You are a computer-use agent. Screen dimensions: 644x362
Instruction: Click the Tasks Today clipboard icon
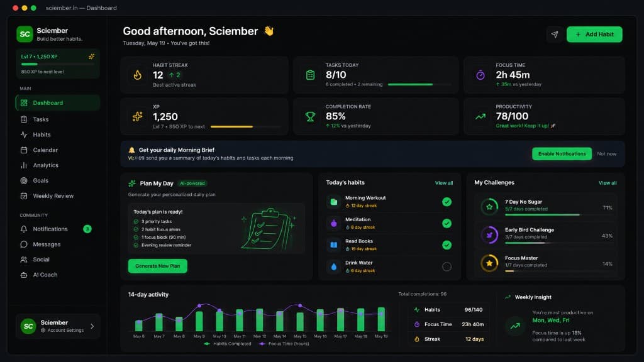click(310, 75)
